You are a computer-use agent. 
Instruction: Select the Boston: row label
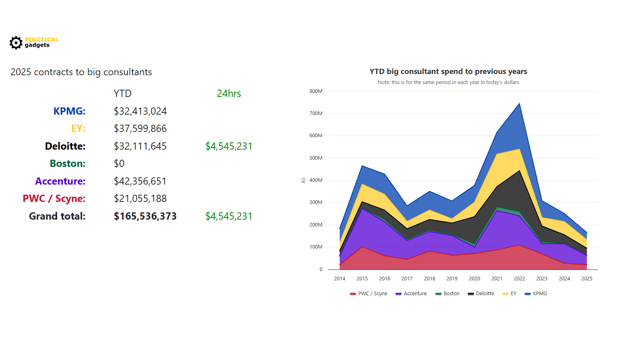[68, 163]
